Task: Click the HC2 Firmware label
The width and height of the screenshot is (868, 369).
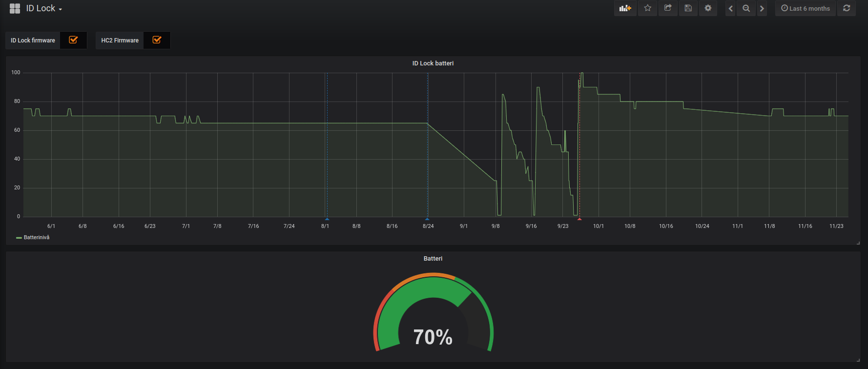Action: [x=120, y=41]
